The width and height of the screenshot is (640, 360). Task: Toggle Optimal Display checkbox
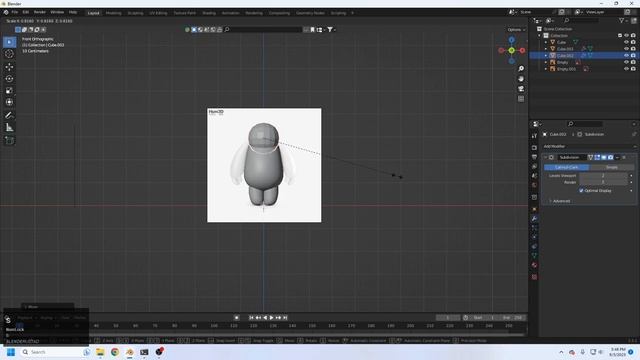[x=581, y=191]
